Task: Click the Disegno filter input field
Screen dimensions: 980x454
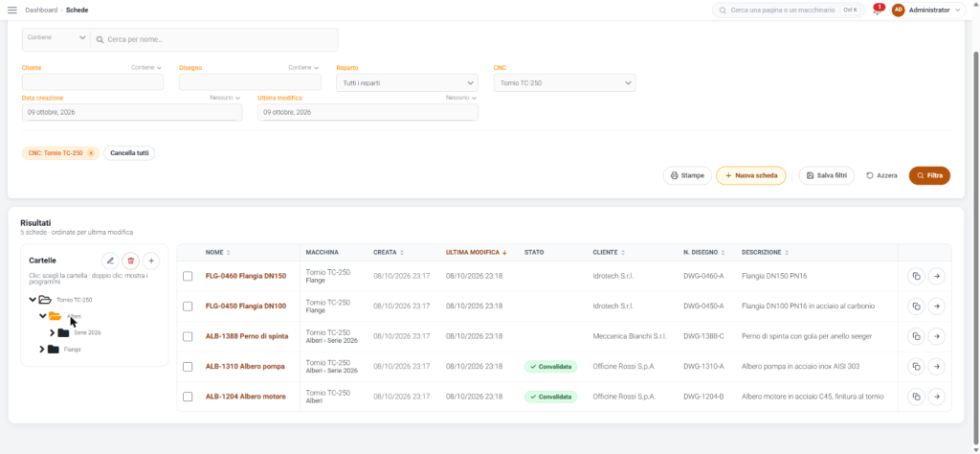Action: pyautogui.click(x=250, y=82)
